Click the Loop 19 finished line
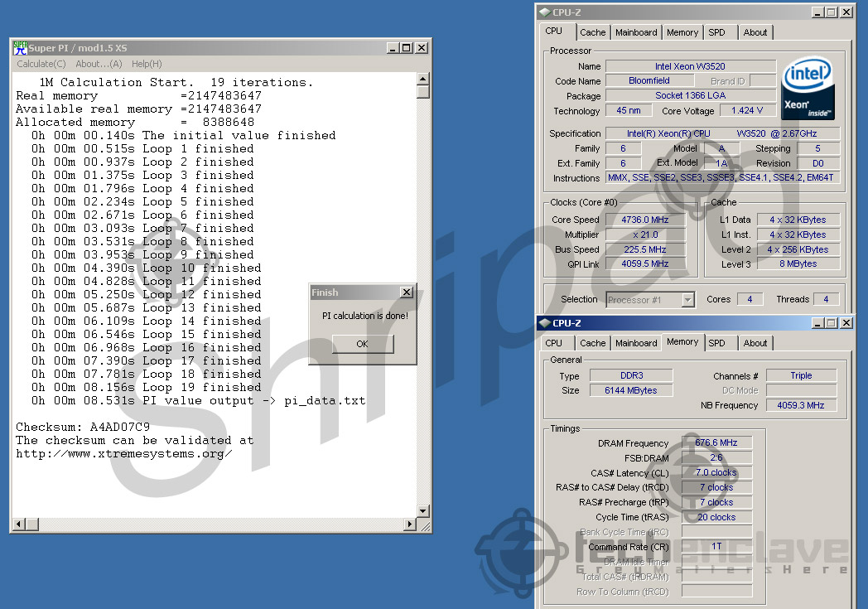 tap(146, 388)
